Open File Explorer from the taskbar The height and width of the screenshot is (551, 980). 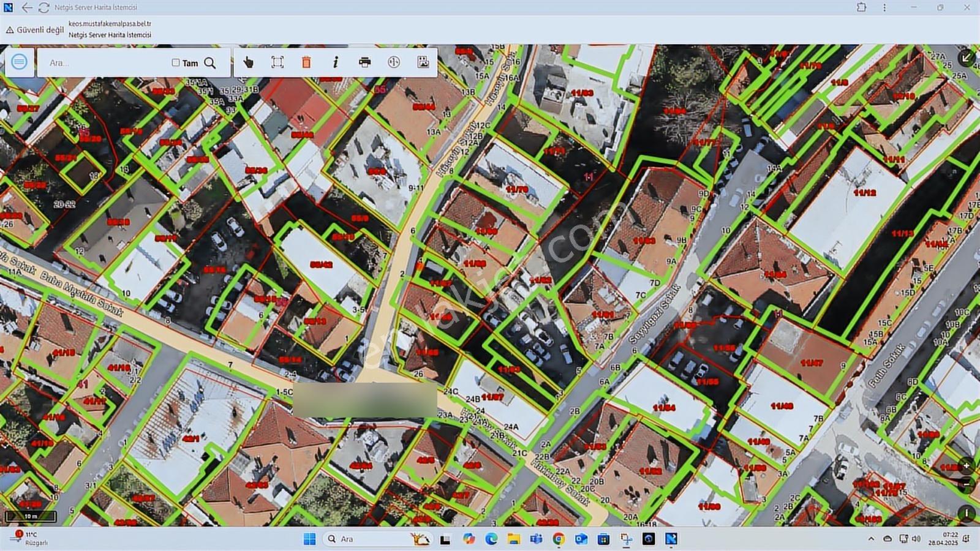tap(513, 539)
